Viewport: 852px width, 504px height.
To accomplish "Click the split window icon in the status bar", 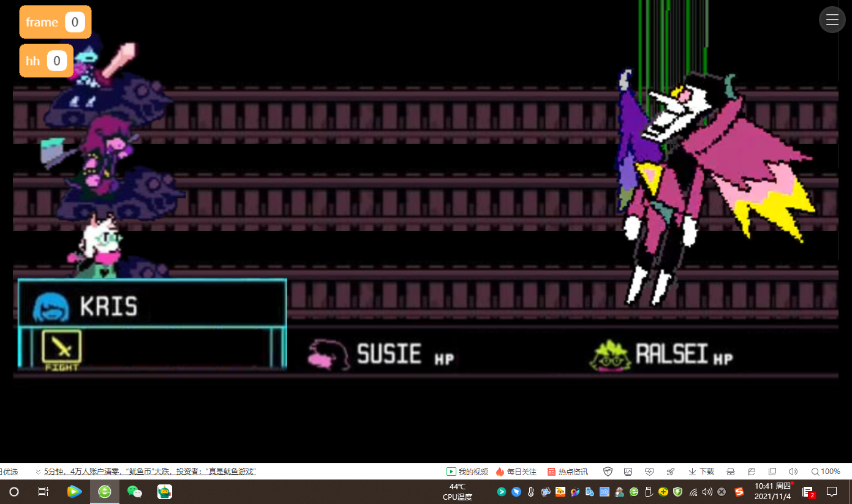I will pos(772,472).
